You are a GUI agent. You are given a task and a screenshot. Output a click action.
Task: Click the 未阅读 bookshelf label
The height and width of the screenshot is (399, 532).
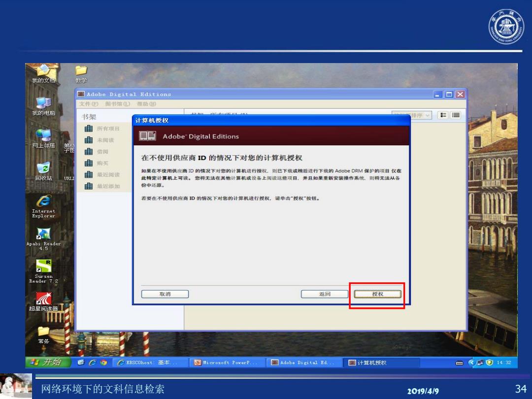pyautogui.click(x=105, y=140)
